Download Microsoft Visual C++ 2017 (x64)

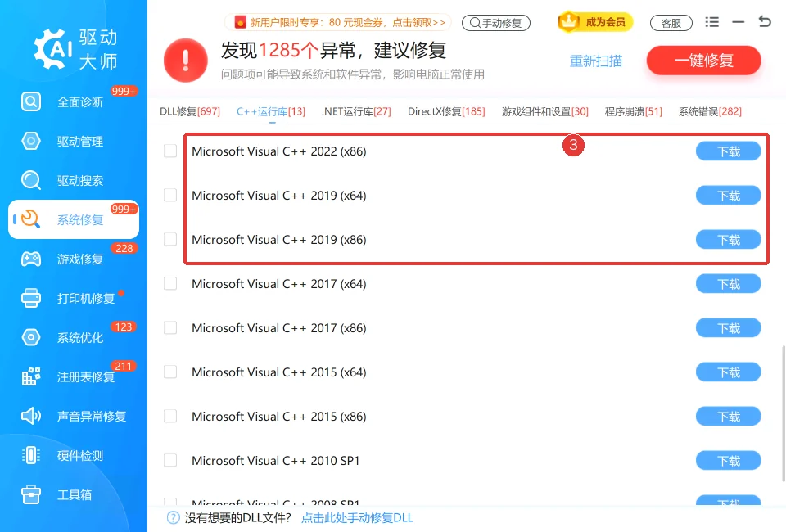[x=729, y=284]
